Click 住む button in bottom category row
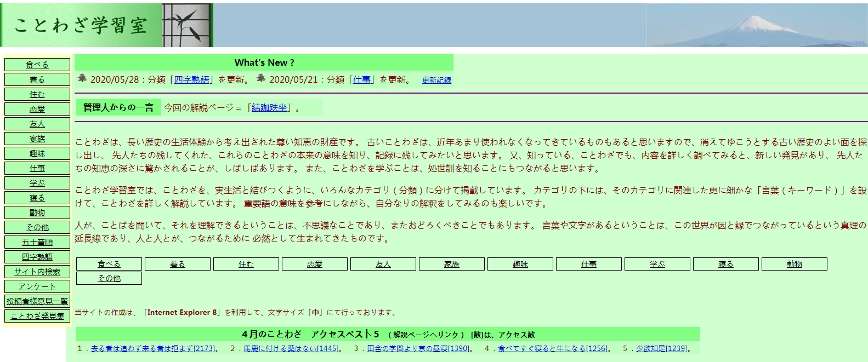 point(246,264)
